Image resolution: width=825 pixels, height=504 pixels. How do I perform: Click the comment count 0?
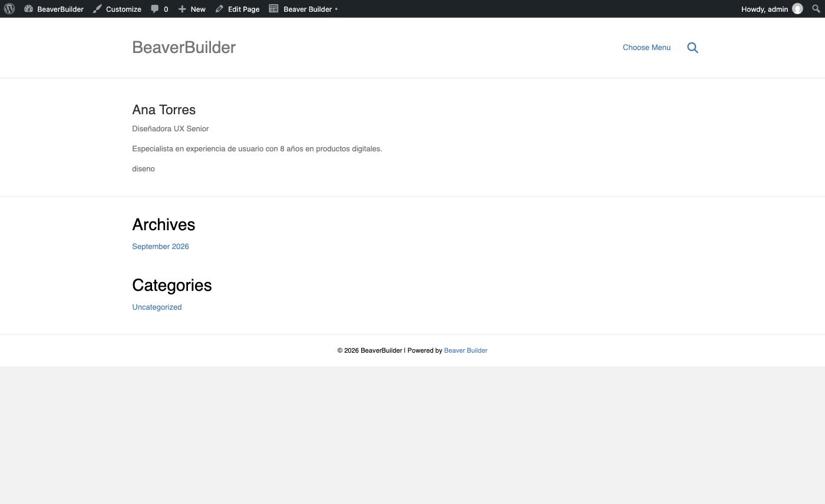(166, 9)
